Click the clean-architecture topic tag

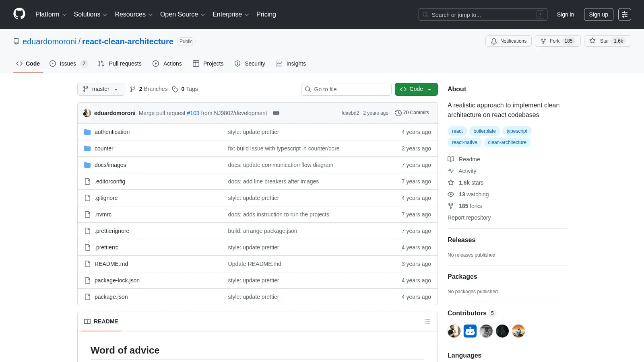507,142
